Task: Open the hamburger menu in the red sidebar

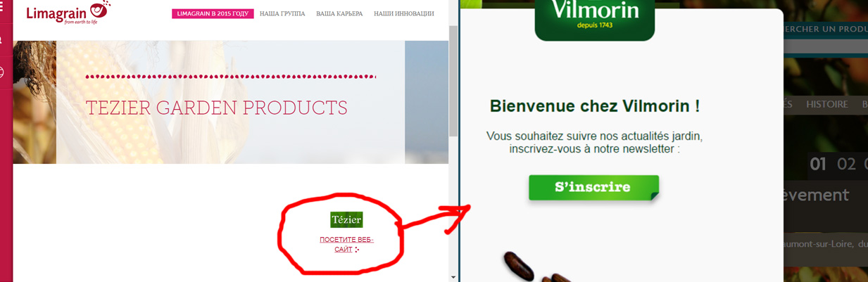Action: point(2,8)
